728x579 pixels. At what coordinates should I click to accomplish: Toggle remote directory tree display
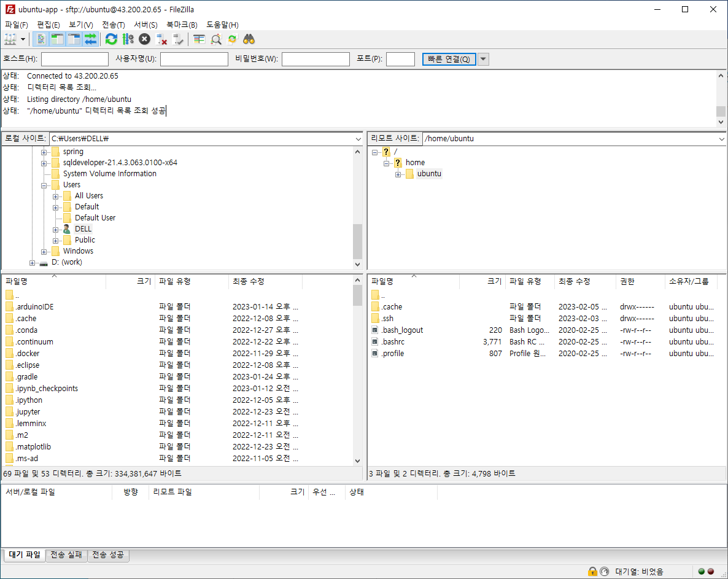point(74,39)
